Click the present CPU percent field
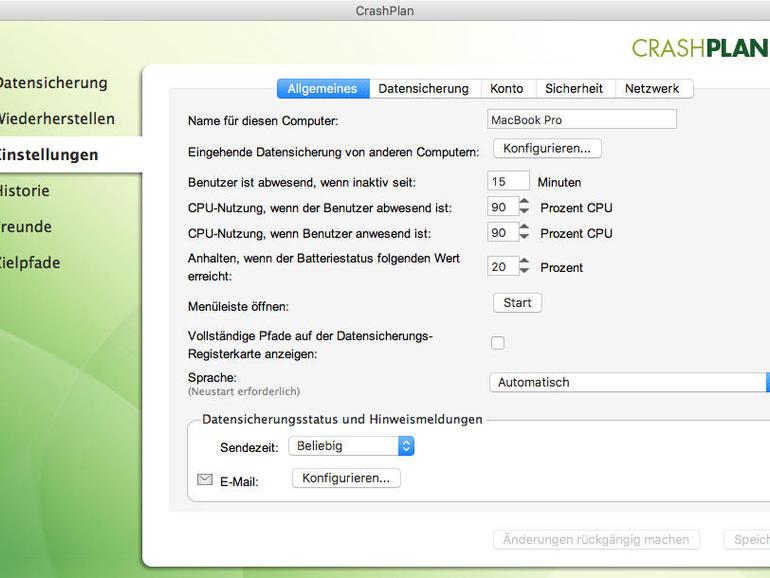The image size is (770, 578). (503, 232)
